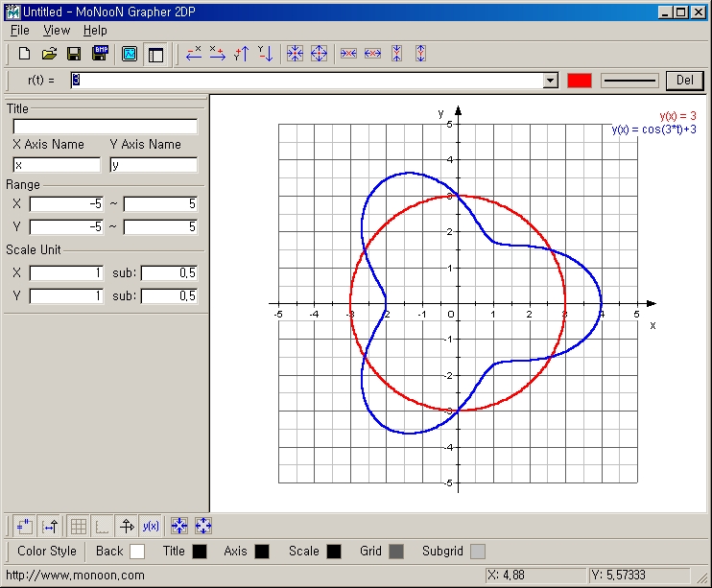Zoom in both axes with inward arrows icon
Image resolution: width=712 pixels, height=588 pixels.
pyautogui.click(x=296, y=54)
